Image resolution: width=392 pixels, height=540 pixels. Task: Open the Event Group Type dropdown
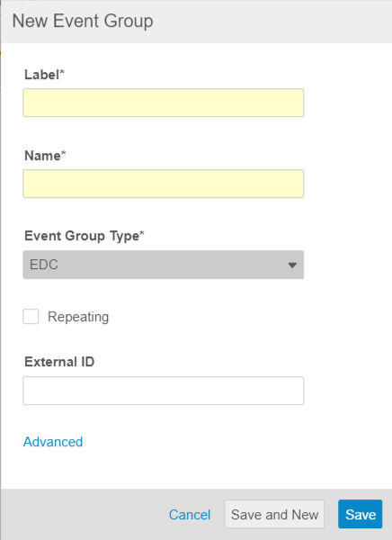coord(163,265)
